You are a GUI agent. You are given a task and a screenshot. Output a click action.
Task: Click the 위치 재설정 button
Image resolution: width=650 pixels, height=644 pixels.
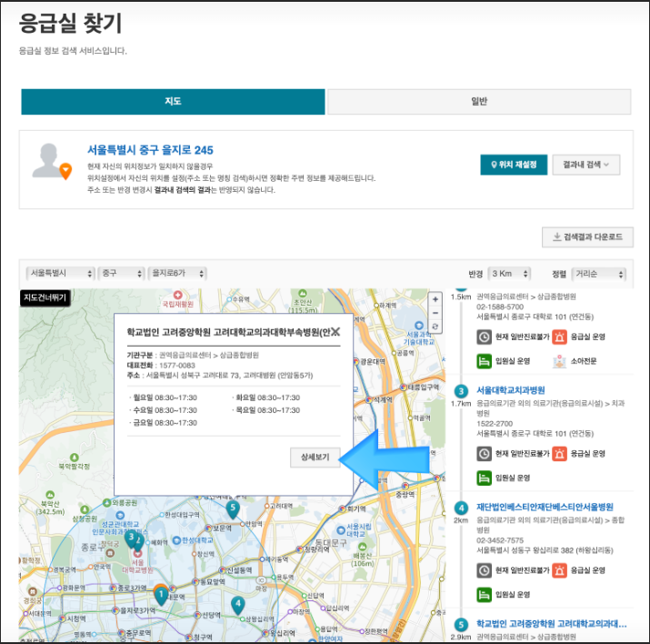pyautogui.click(x=514, y=165)
